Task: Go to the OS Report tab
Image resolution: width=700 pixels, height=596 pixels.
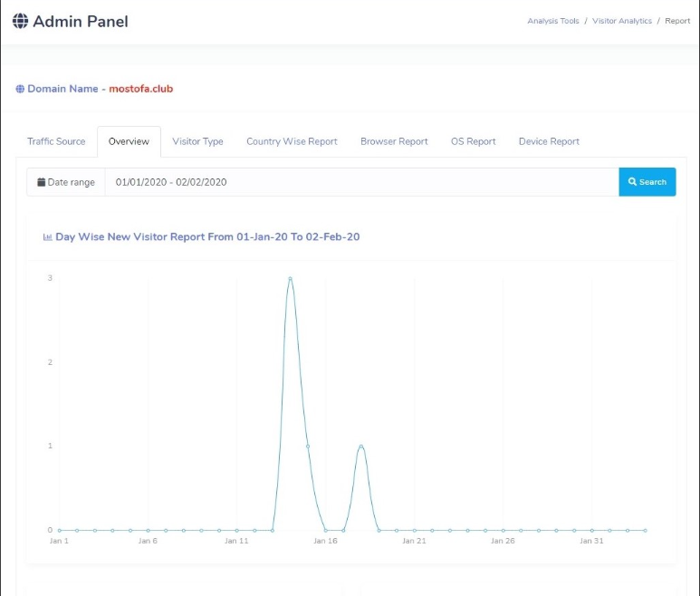Action: [x=473, y=141]
